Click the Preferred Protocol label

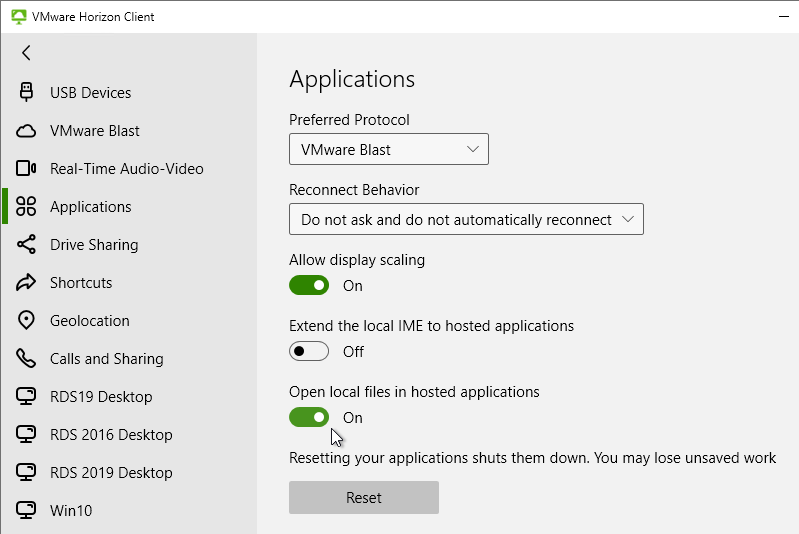pyautogui.click(x=349, y=120)
